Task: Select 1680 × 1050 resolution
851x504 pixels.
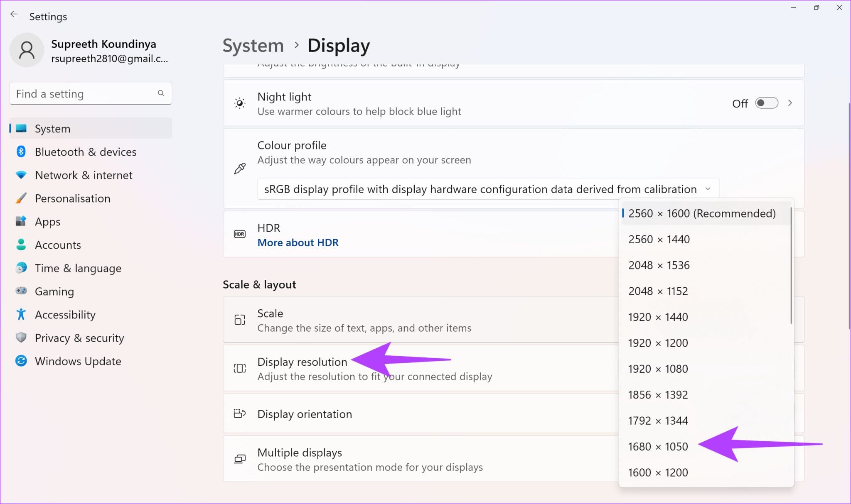Action: [x=659, y=446]
